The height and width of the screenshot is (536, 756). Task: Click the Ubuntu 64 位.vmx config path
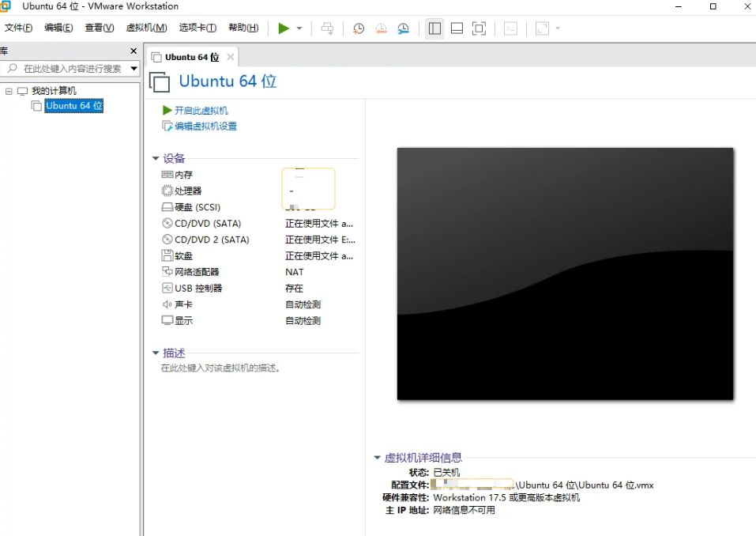tap(584, 485)
